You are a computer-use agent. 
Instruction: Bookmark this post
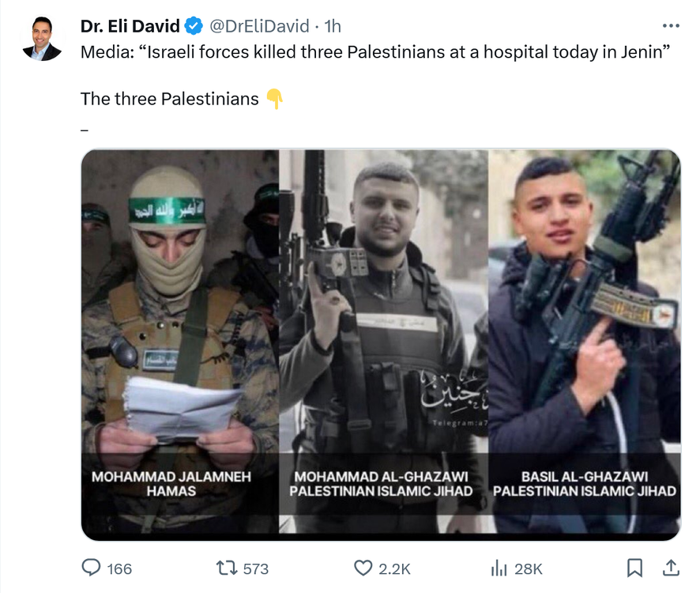(634, 568)
